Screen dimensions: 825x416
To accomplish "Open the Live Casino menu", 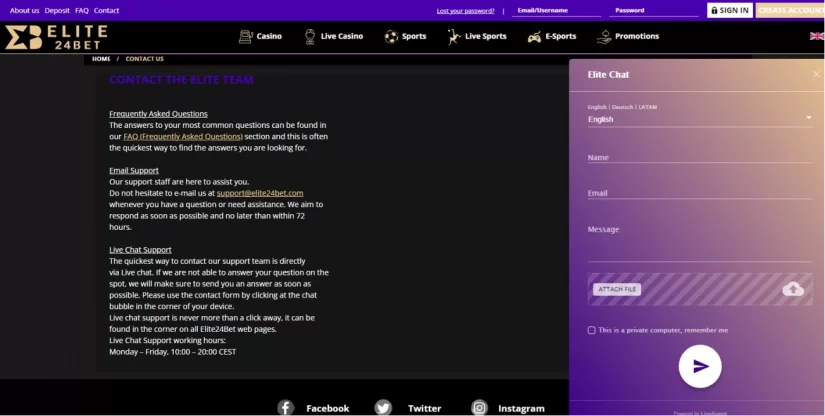I will [x=341, y=36].
